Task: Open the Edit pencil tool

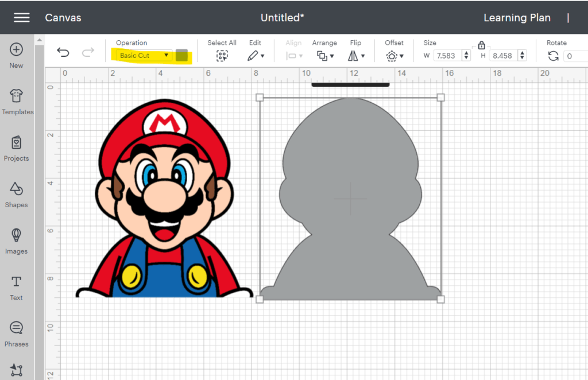Action: [x=253, y=56]
